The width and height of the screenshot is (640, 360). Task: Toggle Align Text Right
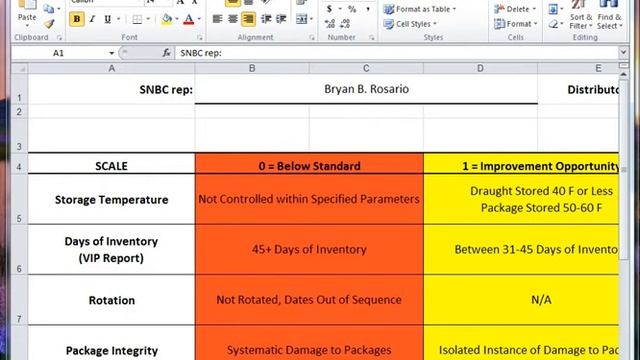[x=248, y=19]
